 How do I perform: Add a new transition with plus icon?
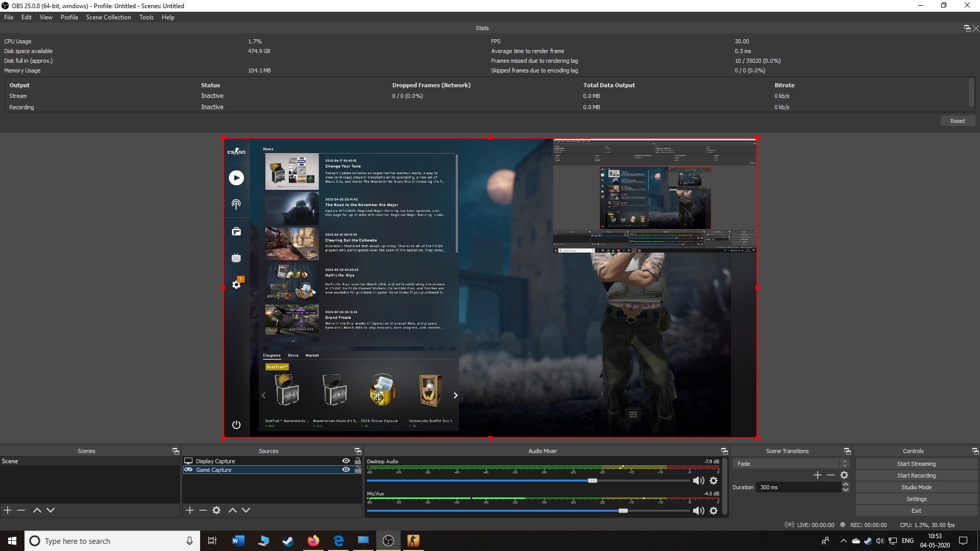[817, 475]
